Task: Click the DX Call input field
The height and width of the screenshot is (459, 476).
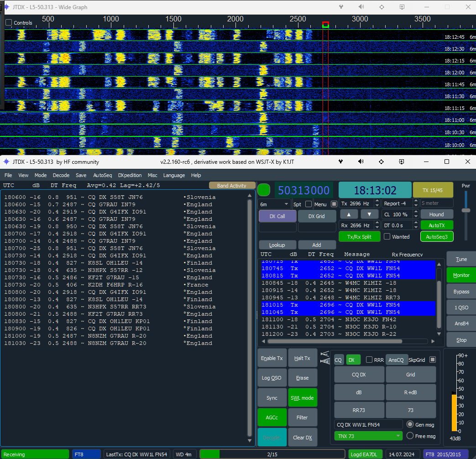Action: click(277, 227)
